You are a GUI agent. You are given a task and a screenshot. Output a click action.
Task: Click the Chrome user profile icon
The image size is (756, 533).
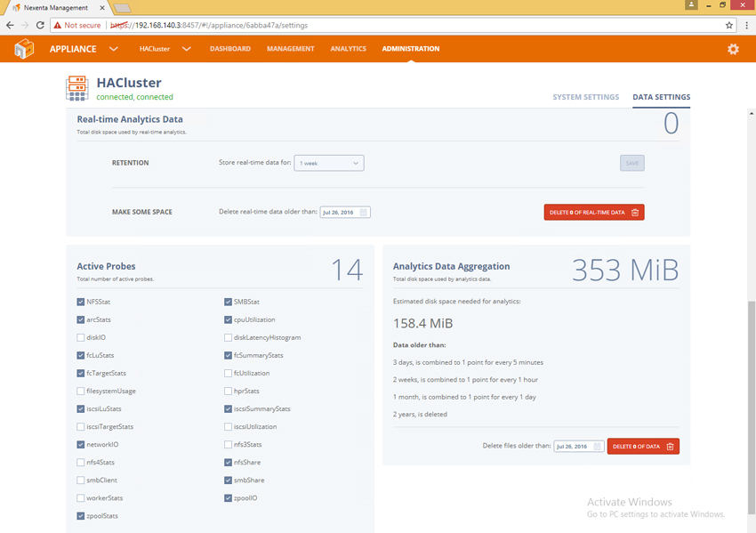pyautogui.click(x=691, y=4)
